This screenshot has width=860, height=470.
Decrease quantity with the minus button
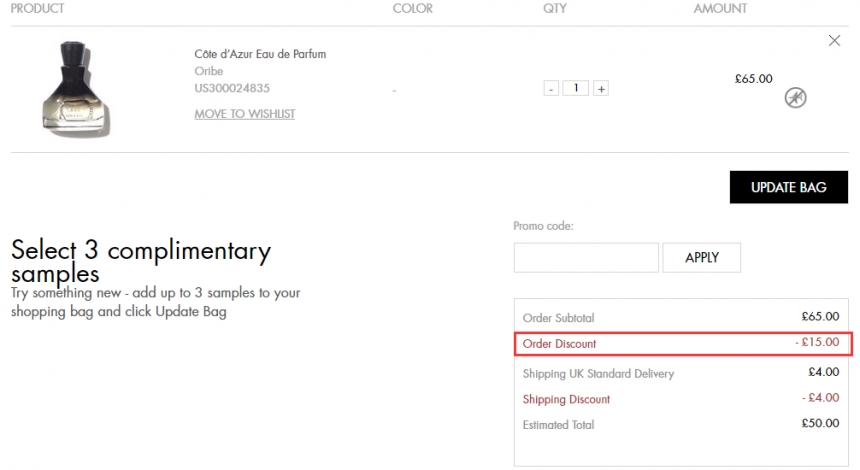tap(551, 89)
